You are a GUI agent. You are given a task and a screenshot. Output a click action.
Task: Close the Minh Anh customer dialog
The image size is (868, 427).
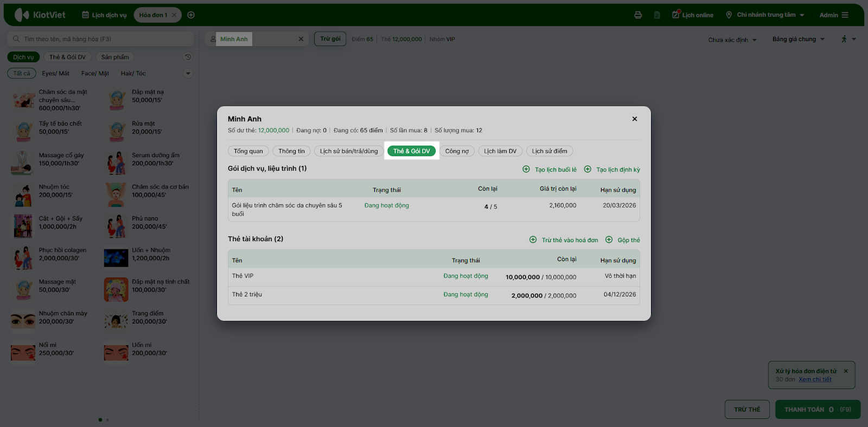[635, 119]
